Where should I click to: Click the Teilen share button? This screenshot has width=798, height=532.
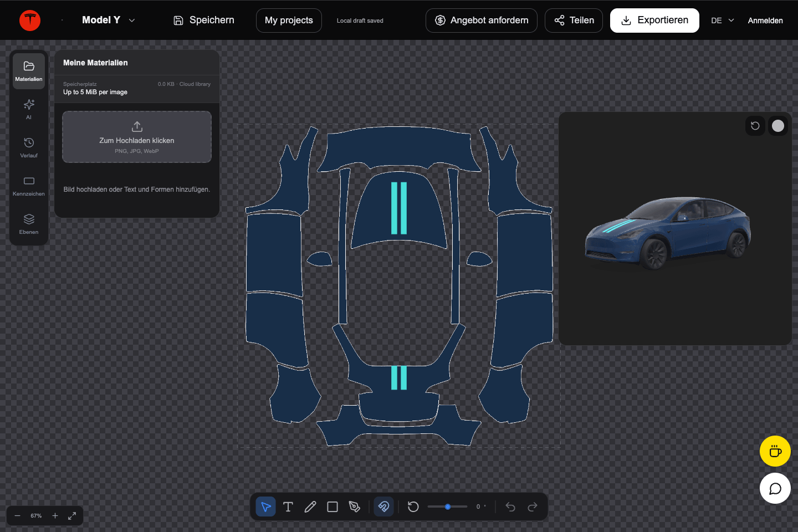click(574, 21)
